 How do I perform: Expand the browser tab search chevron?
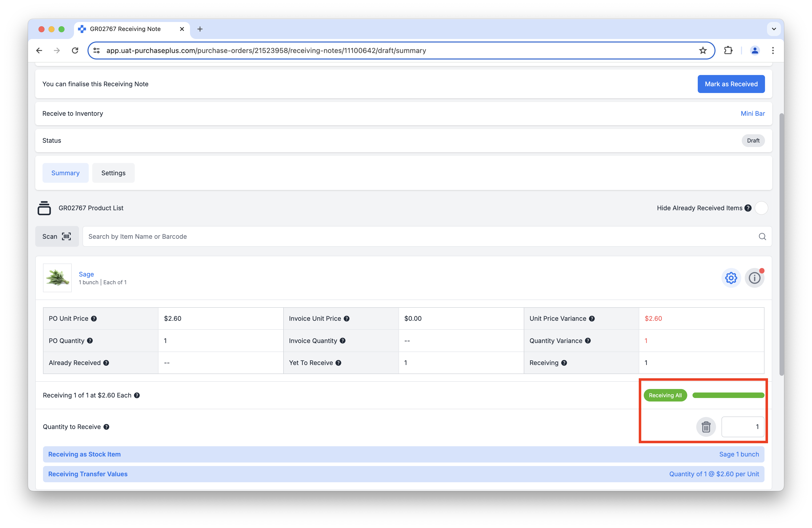[773, 29]
